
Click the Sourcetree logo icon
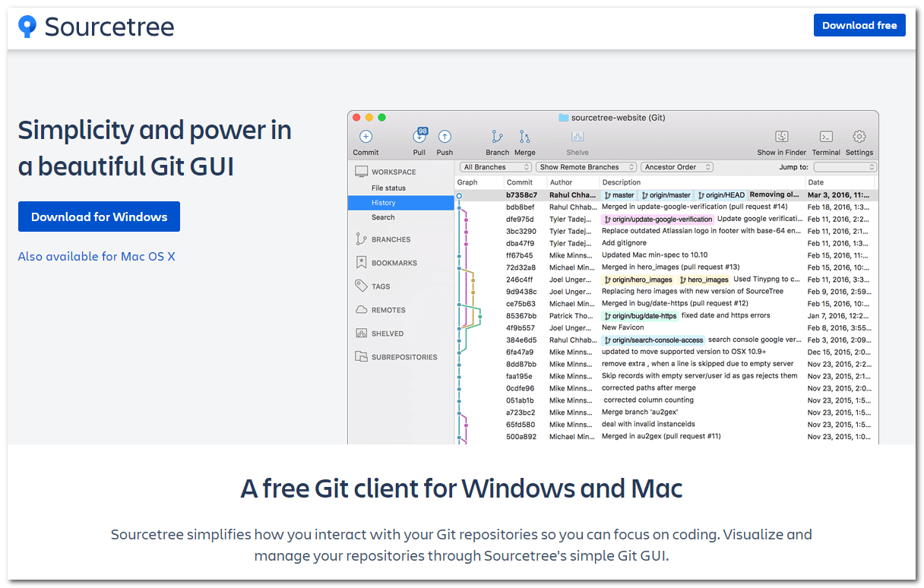coord(27,27)
